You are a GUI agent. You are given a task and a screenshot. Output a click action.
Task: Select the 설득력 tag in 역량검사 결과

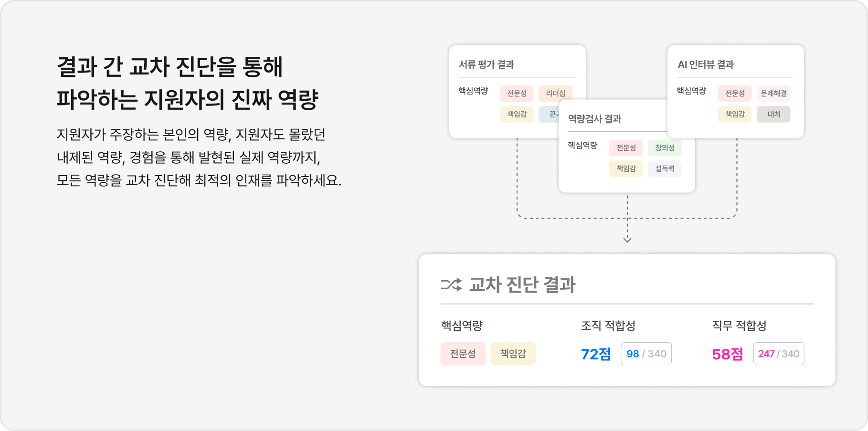click(664, 168)
